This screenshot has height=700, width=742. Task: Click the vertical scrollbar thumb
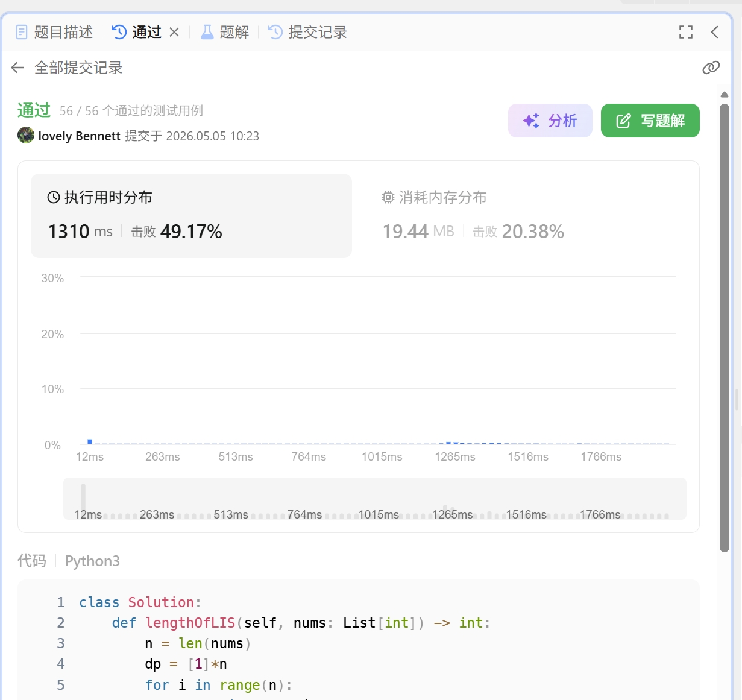(725, 328)
